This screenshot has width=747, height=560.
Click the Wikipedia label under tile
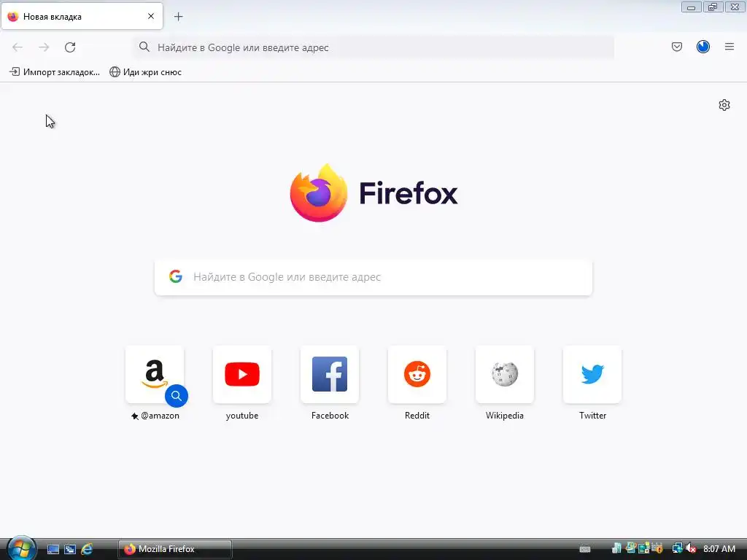(505, 416)
